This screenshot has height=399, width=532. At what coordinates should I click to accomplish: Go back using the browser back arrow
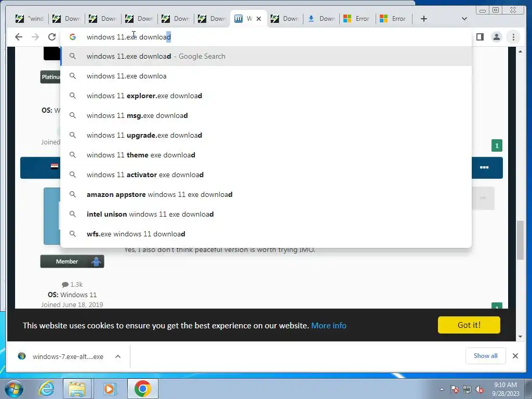point(19,37)
